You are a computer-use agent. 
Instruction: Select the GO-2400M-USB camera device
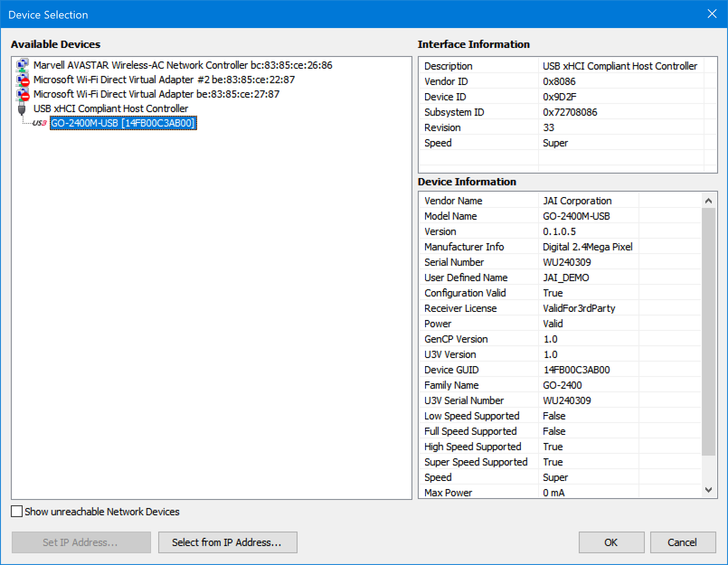tap(123, 123)
